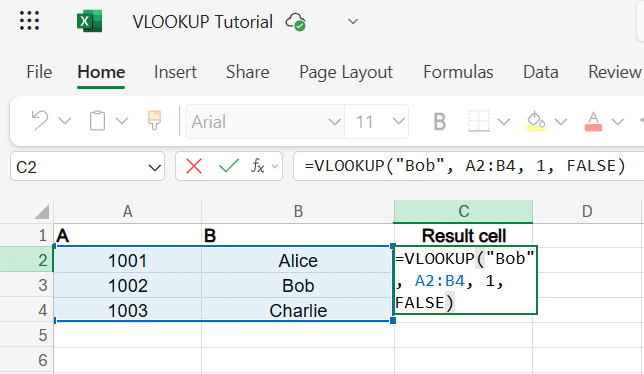This screenshot has width=644, height=374.
Task: Select the Bob cell in column B
Action: click(x=298, y=285)
